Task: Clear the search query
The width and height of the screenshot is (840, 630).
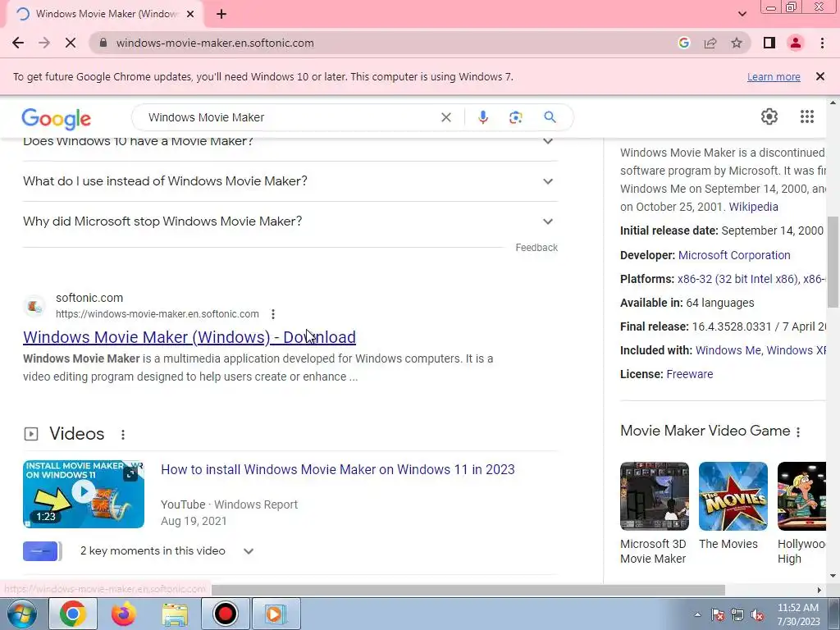Action: coord(445,117)
